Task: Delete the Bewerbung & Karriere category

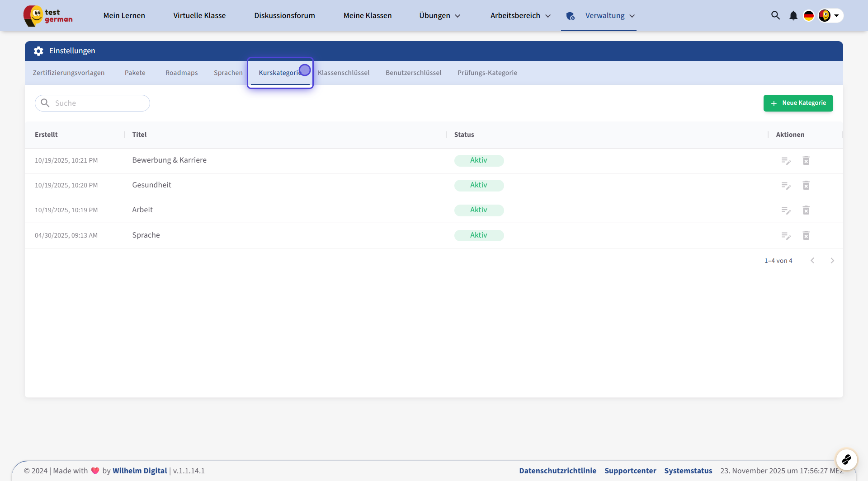Action: click(x=806, y=161)
